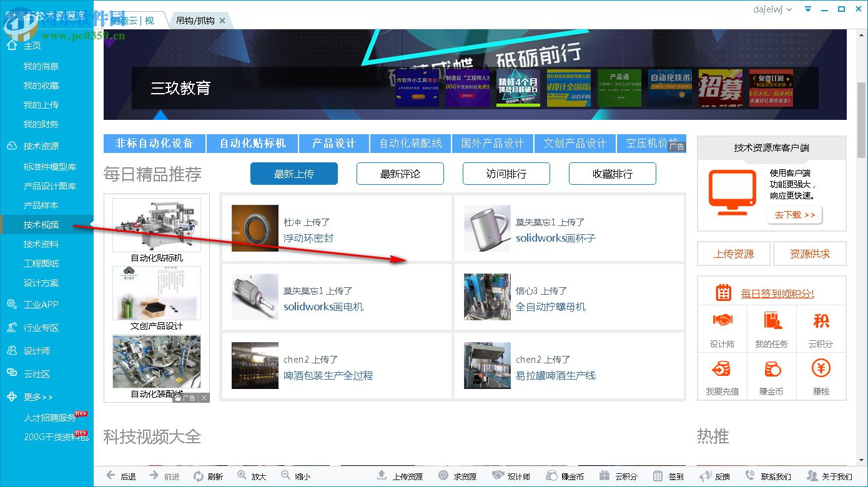This screenshot has height=487, width=868.
Task: Click the 刷新 refresh icon in bottom toolbar
Action: point(199,475)
